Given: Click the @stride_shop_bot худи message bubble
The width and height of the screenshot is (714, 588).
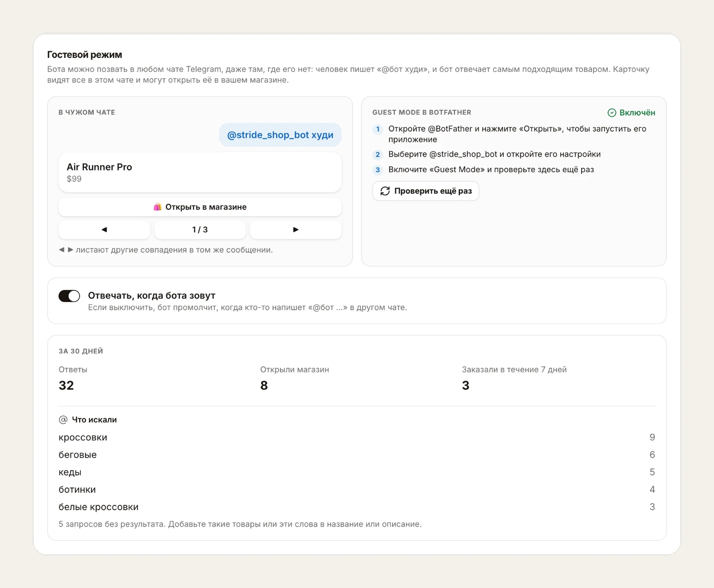Looking at the screenshot, I should (x=280, y=135).
